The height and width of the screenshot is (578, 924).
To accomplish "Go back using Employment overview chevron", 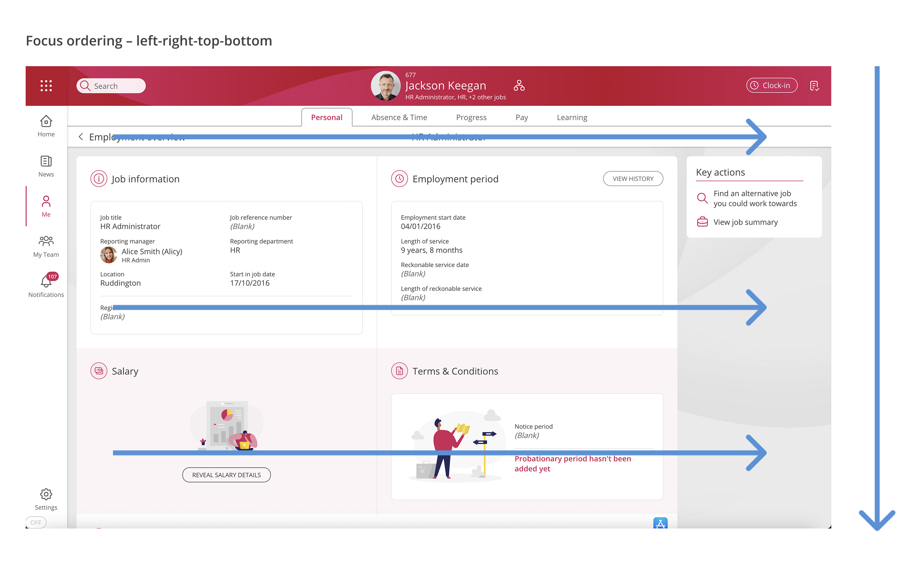I will pyautogui.click(x=81, y=137).
